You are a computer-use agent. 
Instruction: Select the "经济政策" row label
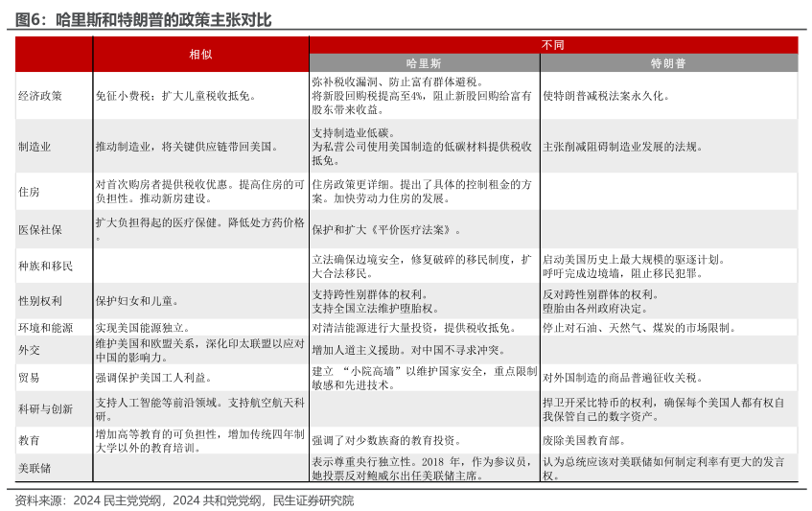pyautogui.click(x=39, y=96)
